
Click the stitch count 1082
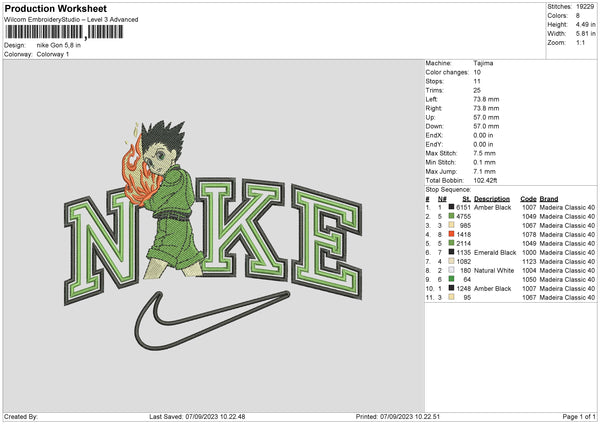[x=463, y=261]
